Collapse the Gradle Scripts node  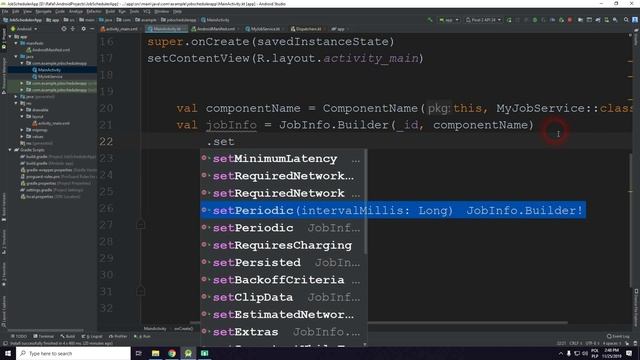tap(10, 150)
